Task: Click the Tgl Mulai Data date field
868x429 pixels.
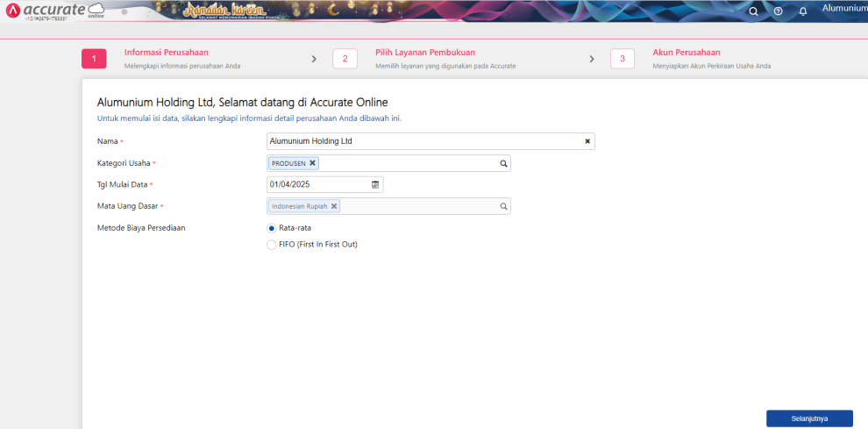Action: 316,185
